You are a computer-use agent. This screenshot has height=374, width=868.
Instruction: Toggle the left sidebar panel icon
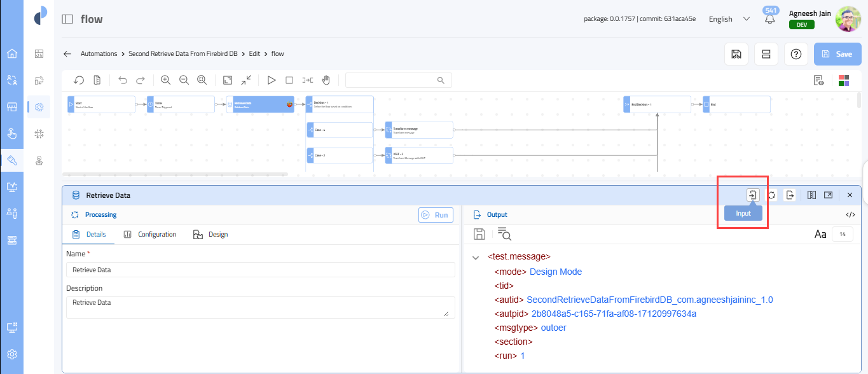click(67, 19)
